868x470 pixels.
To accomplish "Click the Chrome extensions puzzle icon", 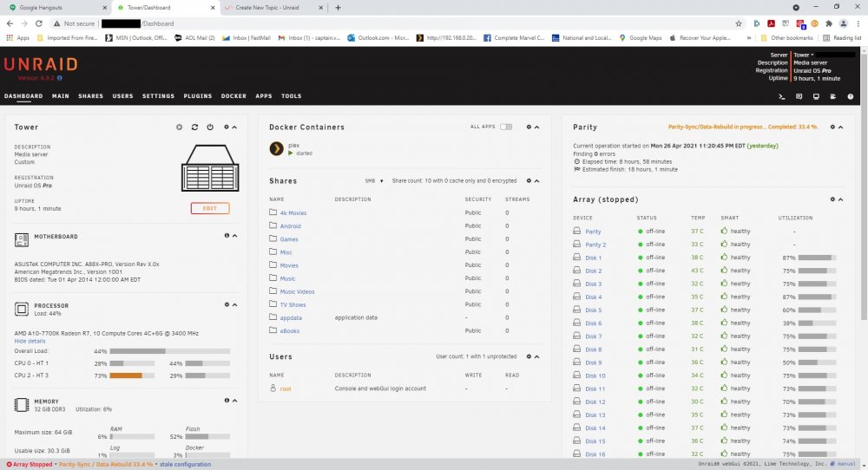I will [829, 23].
